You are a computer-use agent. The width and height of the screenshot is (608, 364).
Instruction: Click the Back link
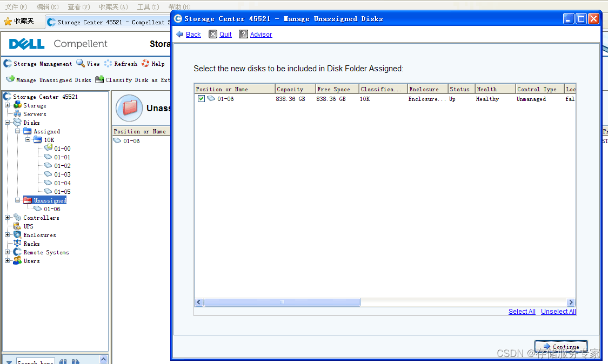tap(193, 34)
